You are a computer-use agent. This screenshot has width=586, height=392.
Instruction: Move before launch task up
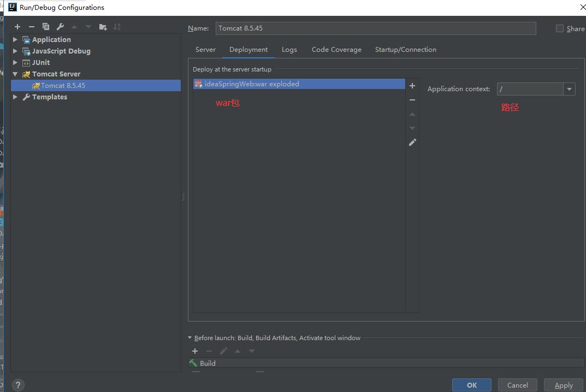[238, 351]
